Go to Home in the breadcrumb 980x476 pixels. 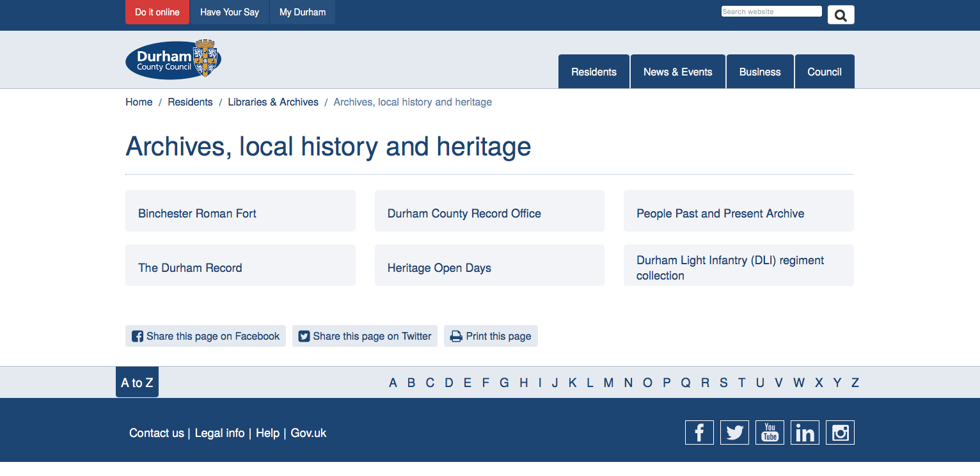(139, 102)
